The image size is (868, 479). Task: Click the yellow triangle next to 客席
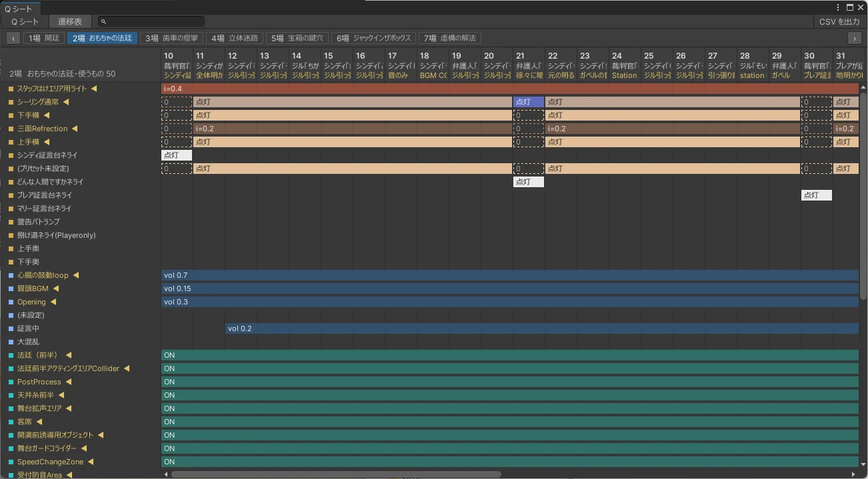pyautogui.click(x=39, y=422)
